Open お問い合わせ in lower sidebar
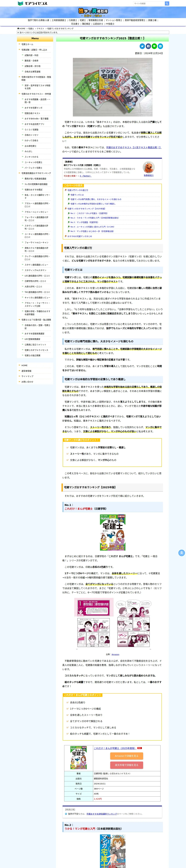The width and height of the screenshot is (186, 868). 27,382
